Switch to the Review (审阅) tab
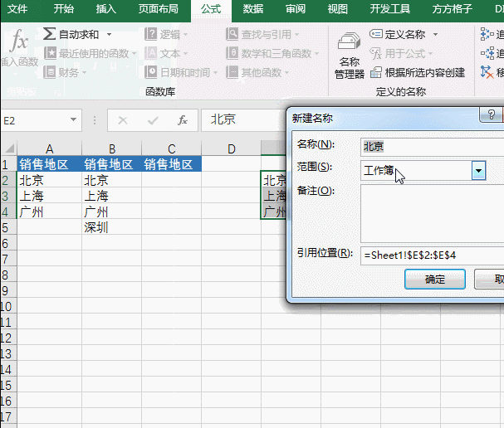Screen dimensions: 504x428 click(x=296, y=9)
